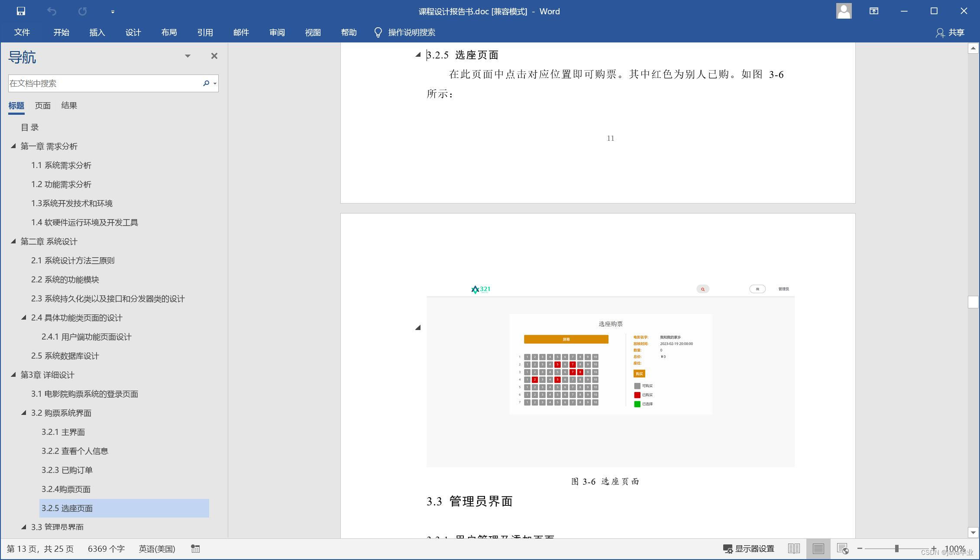
Task: Open Customize Quick Access Toolbar dropdown
Action: pos(113,12)
